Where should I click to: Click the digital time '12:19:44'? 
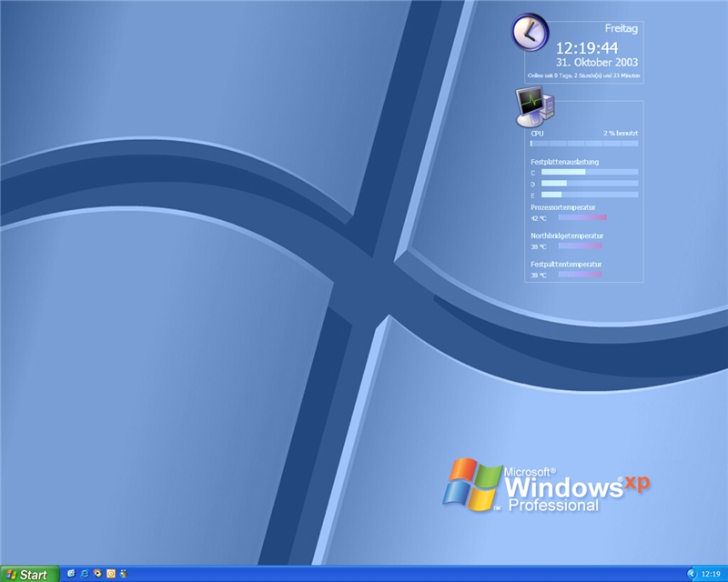587,48
